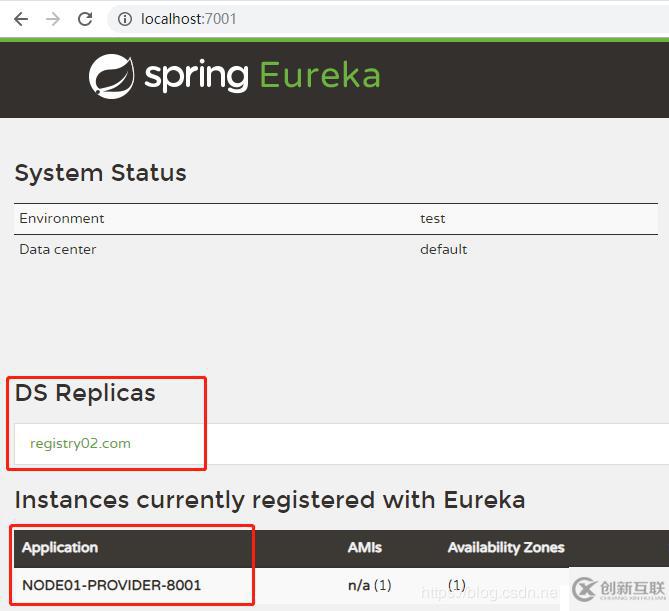The height and width of the screenshot is (611, 669).
Task: Click the default data center value
Action: pyautogui.click(x=443, y=249)
